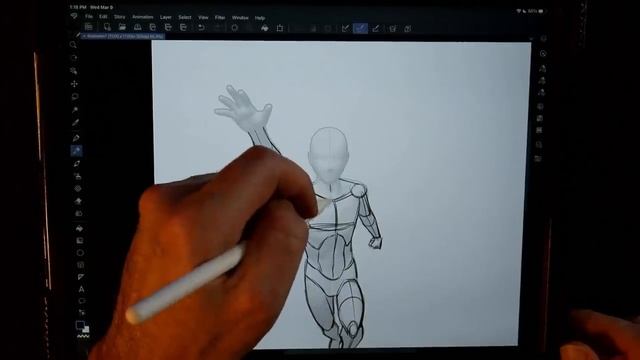The image size is (640, 360).
Task: Select the Pen tool in left toolbar
Action: (76, 138)
